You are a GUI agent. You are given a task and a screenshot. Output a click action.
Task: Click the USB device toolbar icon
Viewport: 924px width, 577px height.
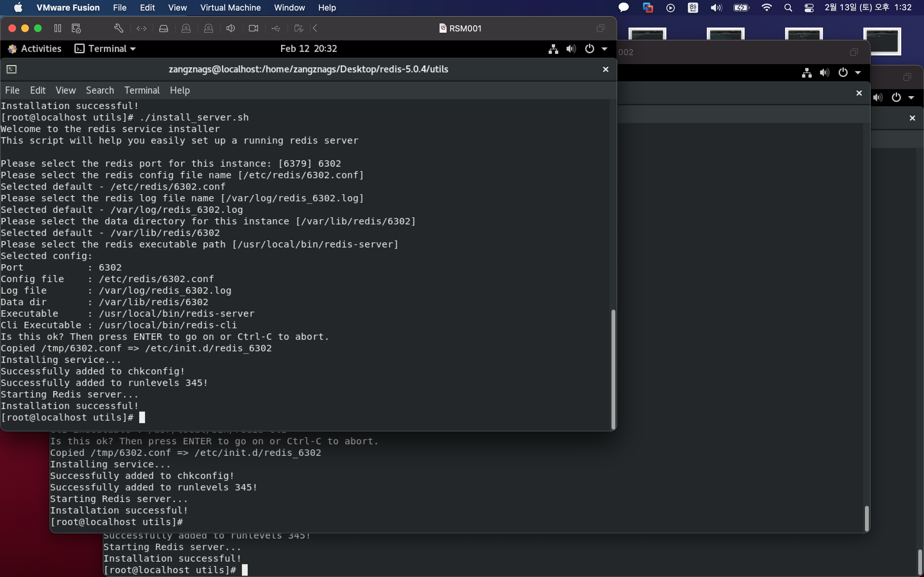click(x=276, y=28)
